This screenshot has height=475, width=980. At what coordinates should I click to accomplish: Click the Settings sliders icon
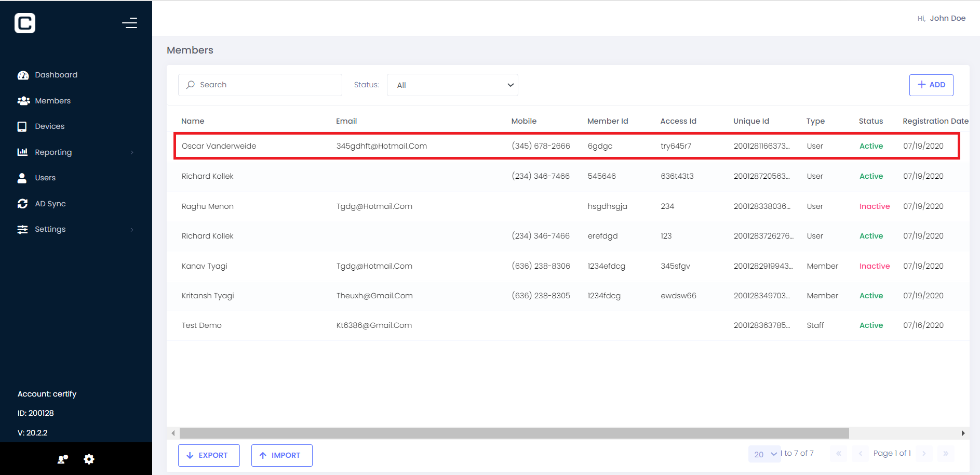coord(22,230)
